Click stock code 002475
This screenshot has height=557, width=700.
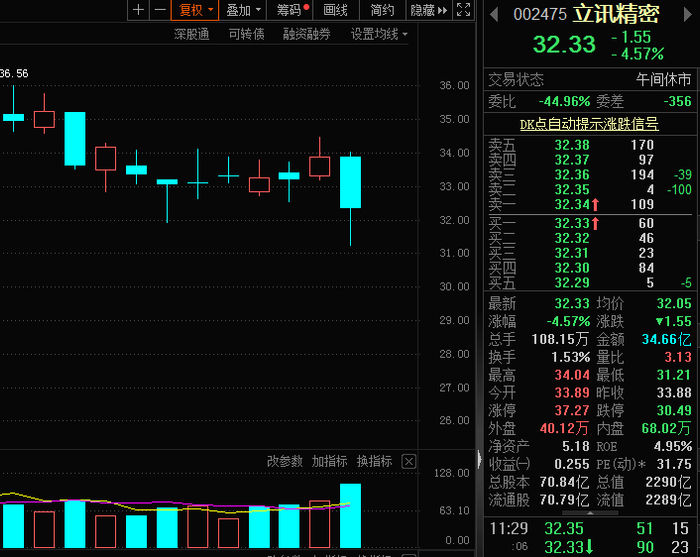point(540,15)
